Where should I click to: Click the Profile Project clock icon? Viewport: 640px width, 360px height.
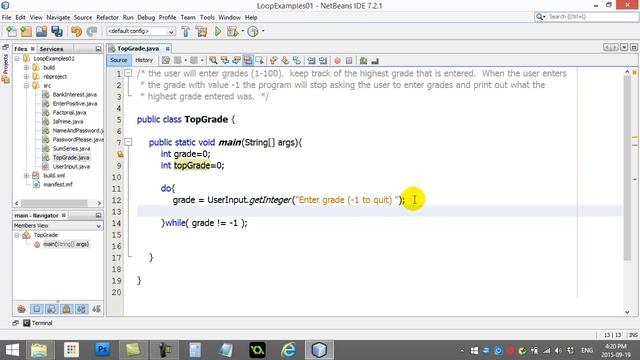pyautogui.click(x=253, y=31)
